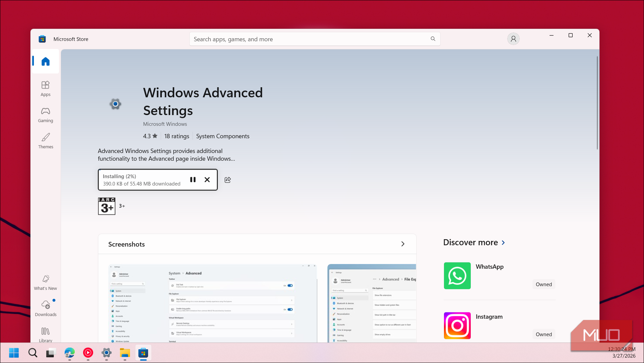Image resolution: width=644 pixels, height=363 pixels.
Task: Open the Home tab in sidebar
Action: tap(46, 61)
